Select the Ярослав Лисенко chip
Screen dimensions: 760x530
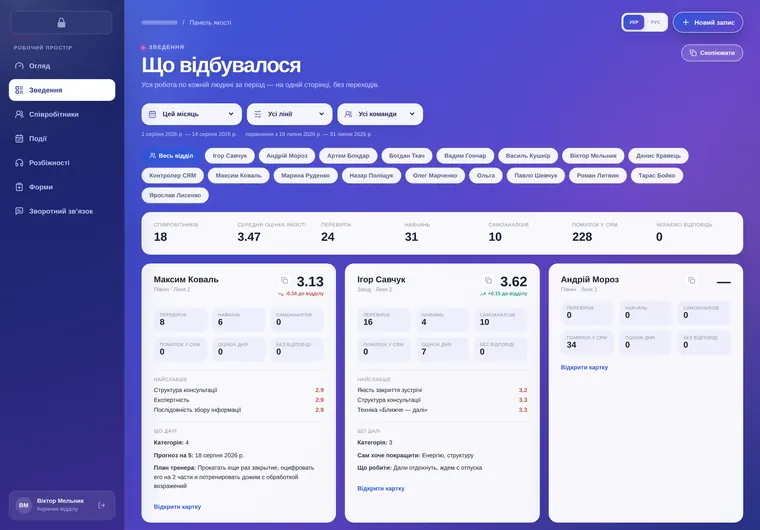175,195
